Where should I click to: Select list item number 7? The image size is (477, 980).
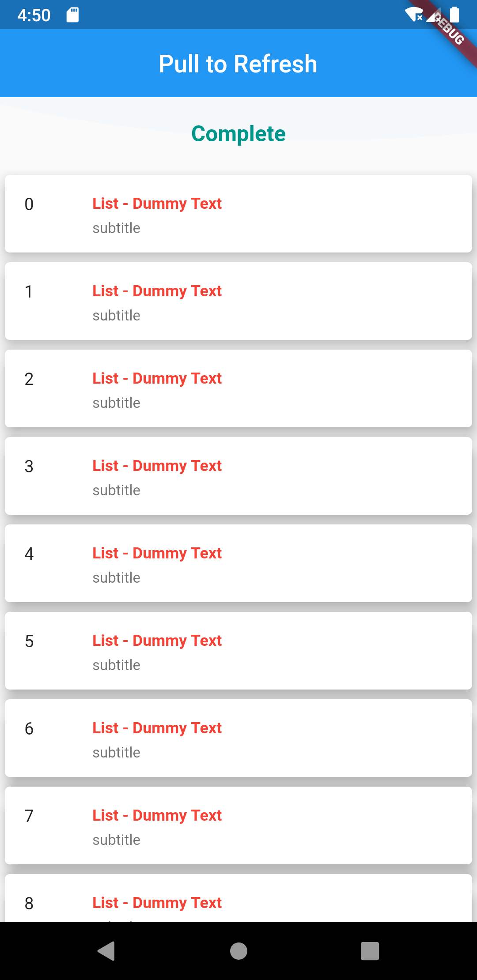(x=29, y=816)
